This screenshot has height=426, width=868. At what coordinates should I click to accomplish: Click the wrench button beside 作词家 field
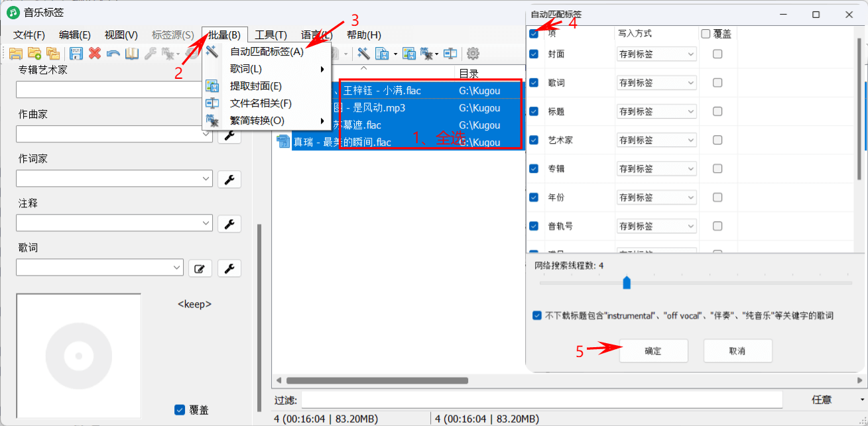click(x=229, y=179)
